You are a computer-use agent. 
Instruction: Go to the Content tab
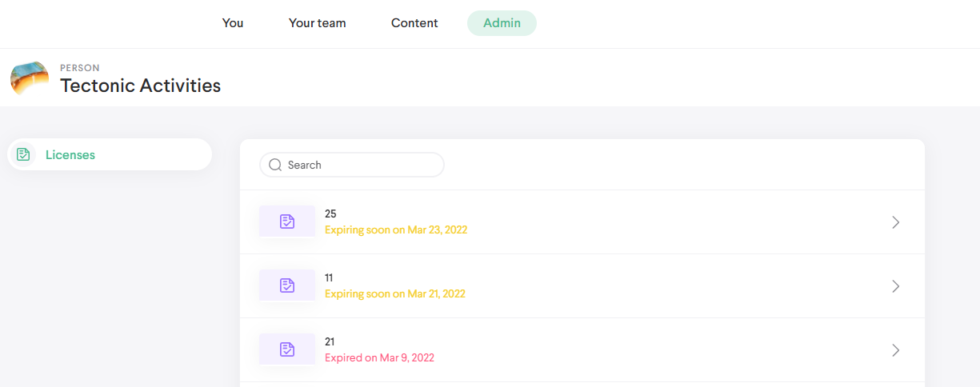pos(414,23)
